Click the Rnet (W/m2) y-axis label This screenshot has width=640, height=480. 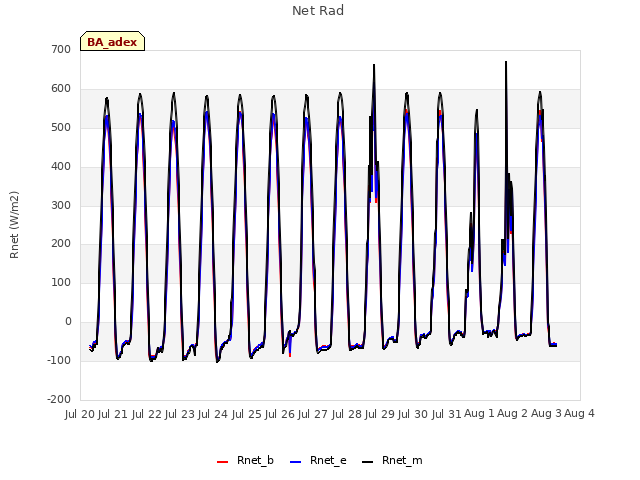click(14, 225)
